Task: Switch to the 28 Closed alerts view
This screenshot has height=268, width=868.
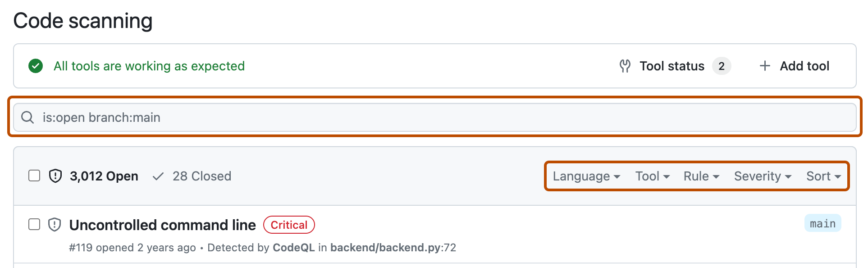Action: click(202, 176)
